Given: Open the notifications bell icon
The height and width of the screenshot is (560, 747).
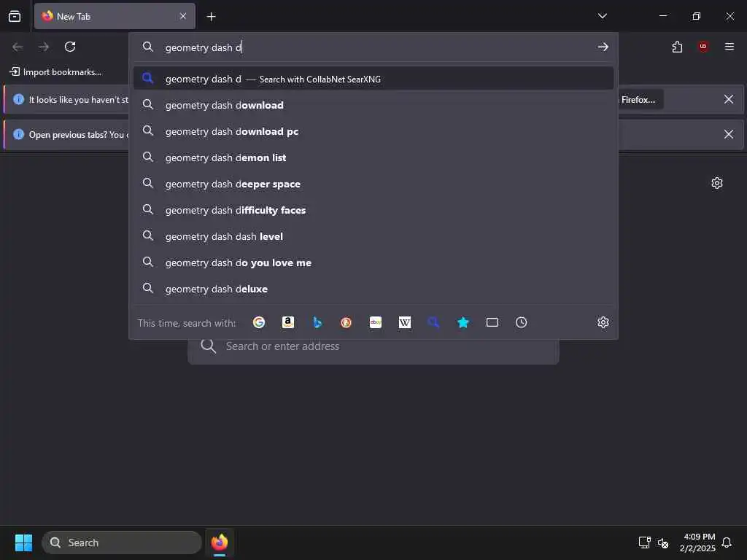Looking at the screenshot, I should pos(727,542).
